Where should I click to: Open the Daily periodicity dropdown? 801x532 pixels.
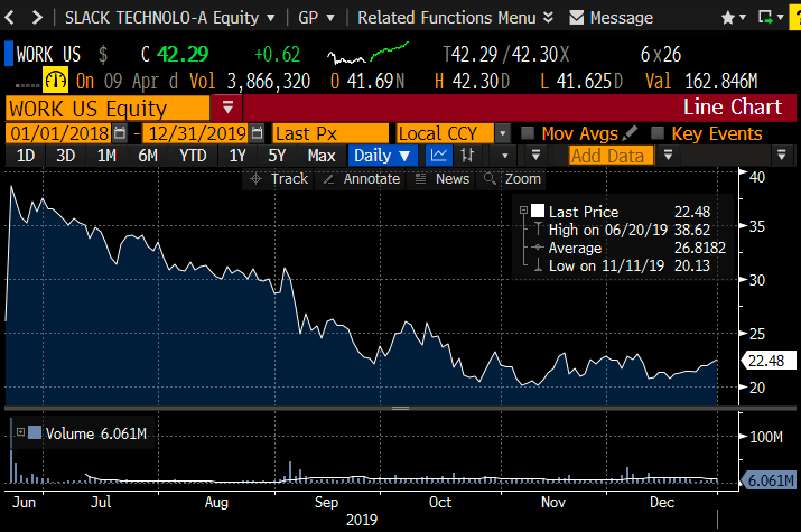click(x=383, y=155)
